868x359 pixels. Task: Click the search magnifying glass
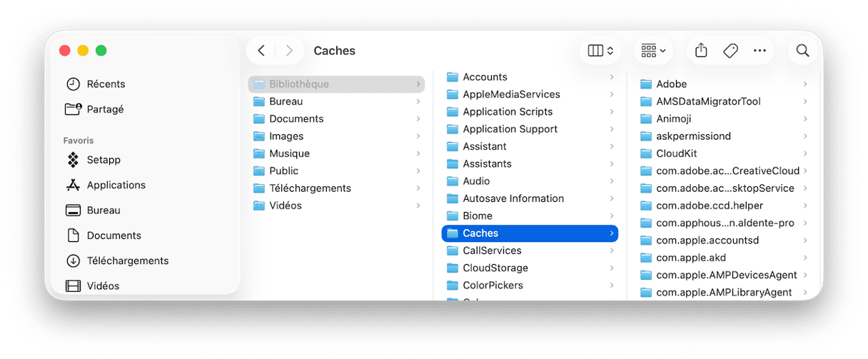click(x=802, y=51)
